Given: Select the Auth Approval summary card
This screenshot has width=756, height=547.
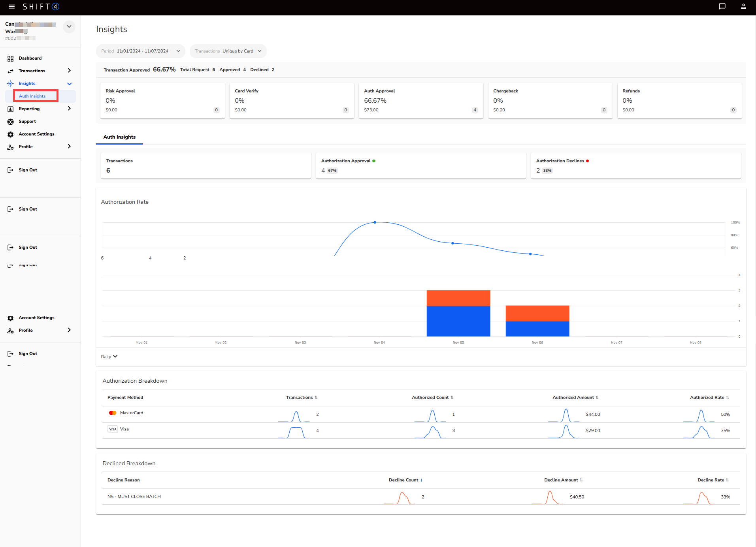Looking at the screenshot, I should [421, 100].
